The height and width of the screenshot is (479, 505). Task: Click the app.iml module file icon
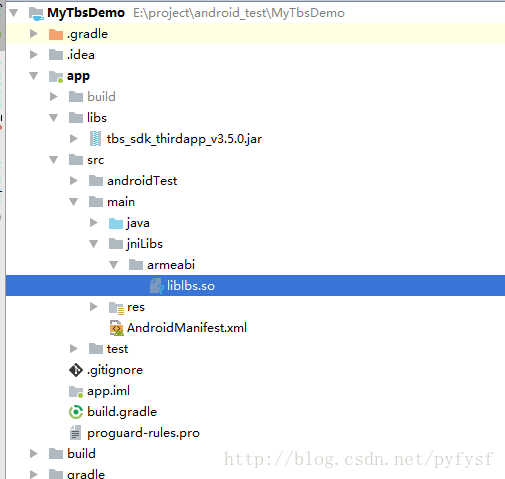point(76,392)
